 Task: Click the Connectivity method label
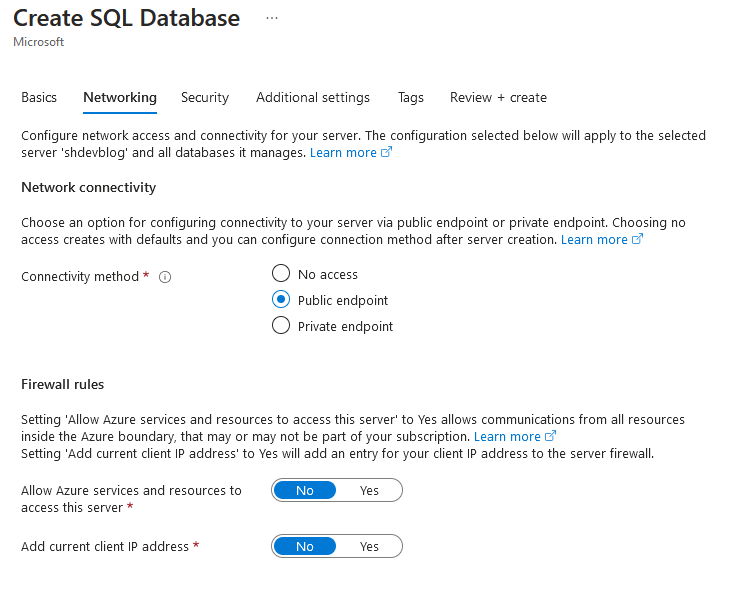(80, 277)
